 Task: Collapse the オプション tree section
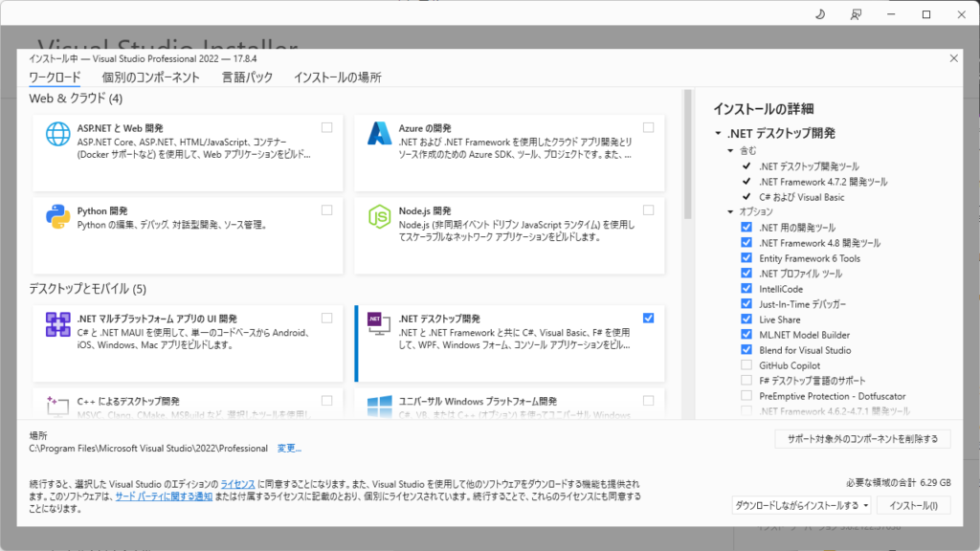click(731, 211)
